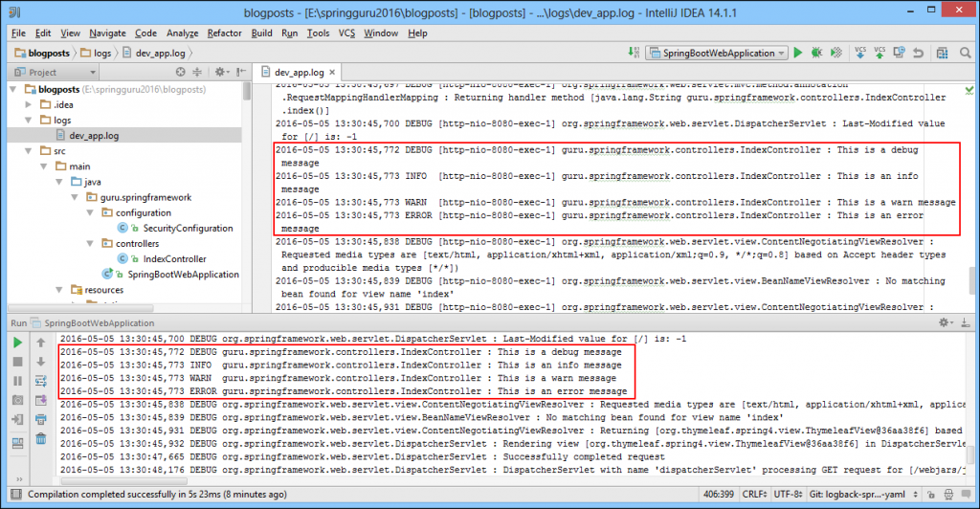Click Up the stack trace arrow
The height and width of the screenshot is (509, 980).
coord(40,343)
